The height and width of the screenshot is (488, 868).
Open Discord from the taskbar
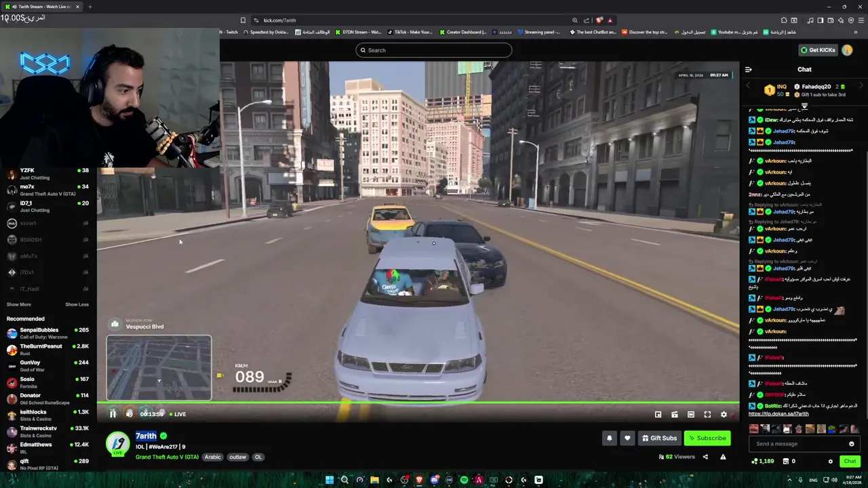click(x=435, y=480)
